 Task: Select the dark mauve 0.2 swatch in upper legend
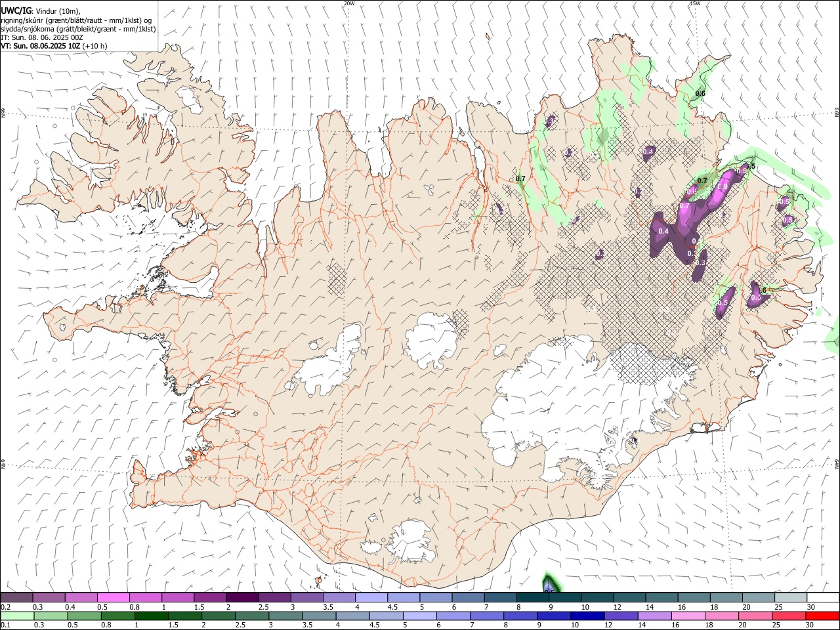tap(16, 597)
